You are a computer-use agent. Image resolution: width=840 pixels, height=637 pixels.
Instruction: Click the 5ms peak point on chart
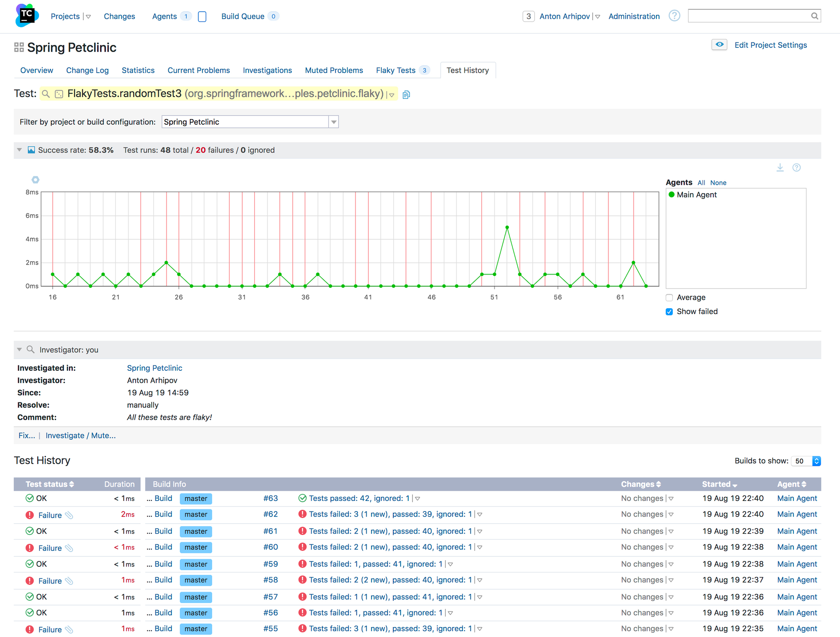pos(507,227)
